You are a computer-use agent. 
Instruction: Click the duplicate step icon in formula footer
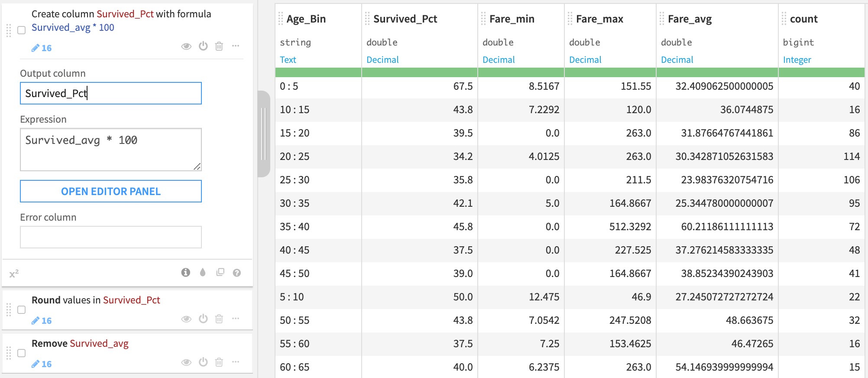(220, 272)
